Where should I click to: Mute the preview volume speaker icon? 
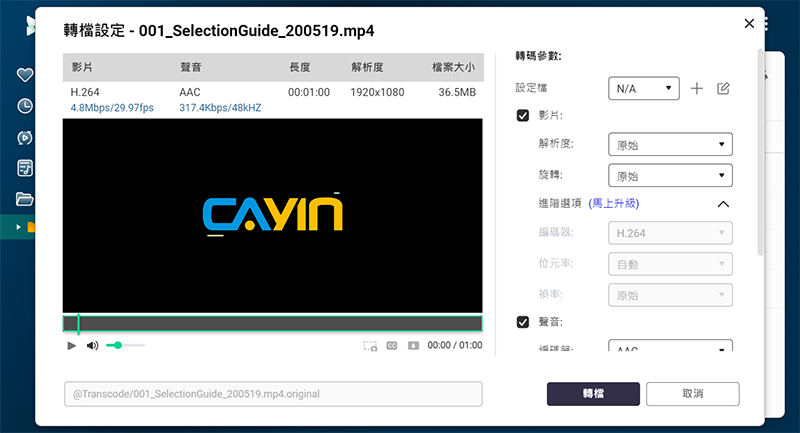pyautogui.click(x=92, y=346)
